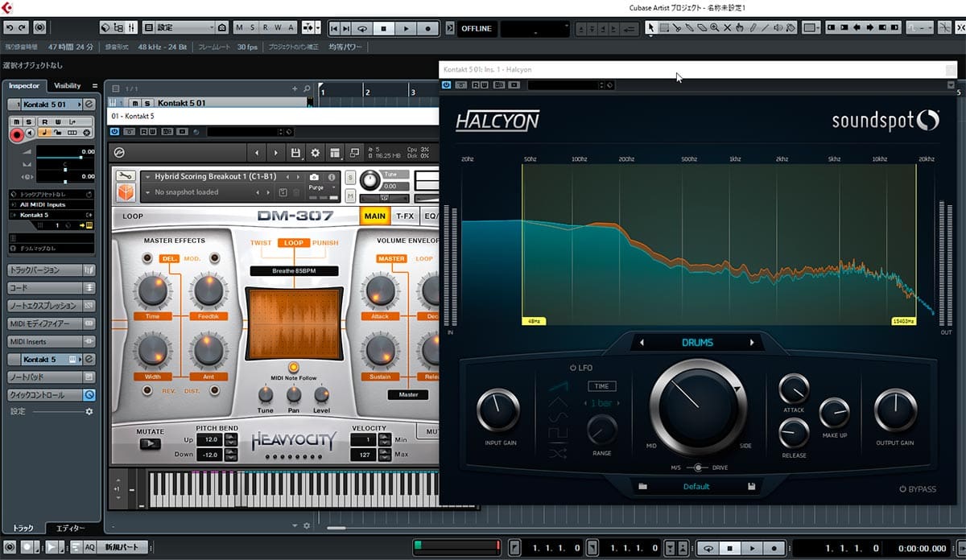
Task: Select the Play speaker tool
Action: pos(778,27)
